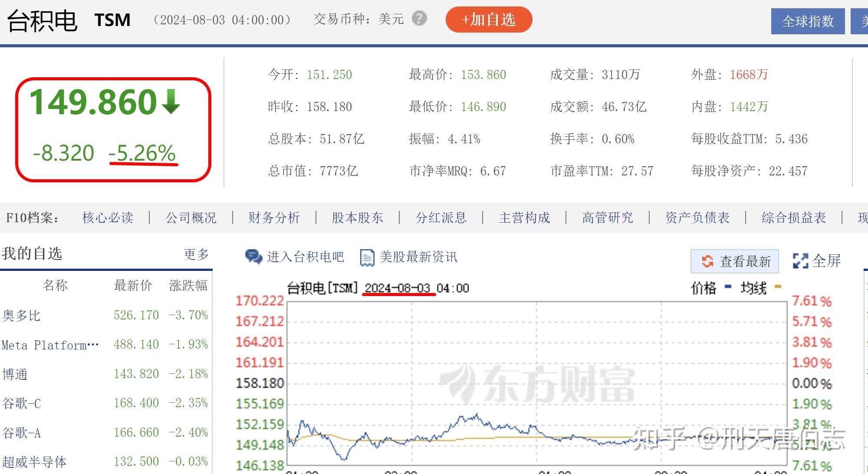
Task: Click the -8.320 price change value
Action: point(64,153)
